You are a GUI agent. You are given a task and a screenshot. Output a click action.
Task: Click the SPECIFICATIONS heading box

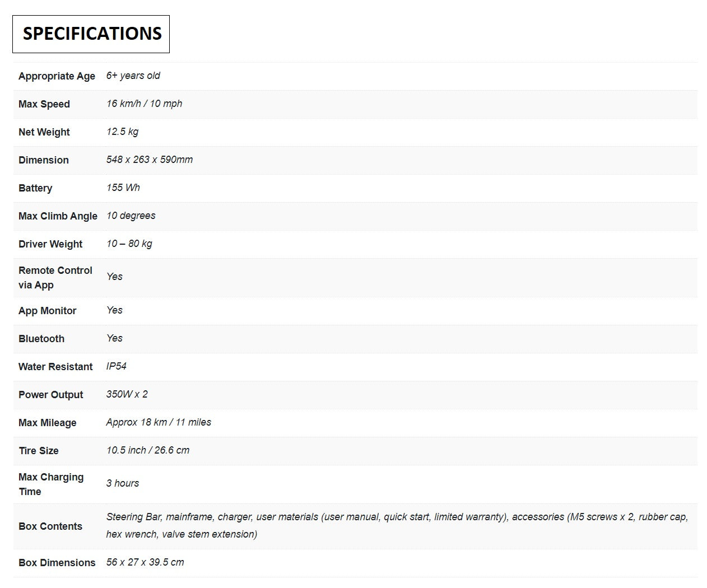pyautogui.click(x=91, y=34)
